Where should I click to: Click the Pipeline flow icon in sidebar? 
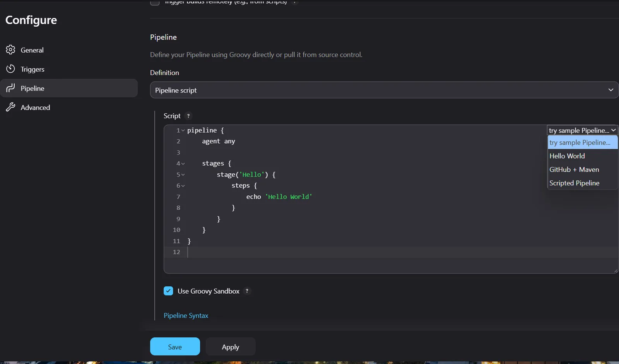click(10, 88)
